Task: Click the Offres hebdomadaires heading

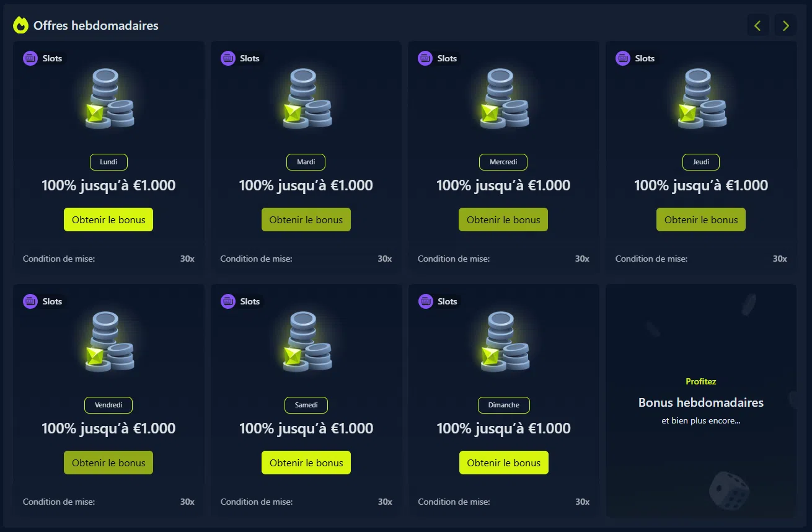Action: [96, 25]
